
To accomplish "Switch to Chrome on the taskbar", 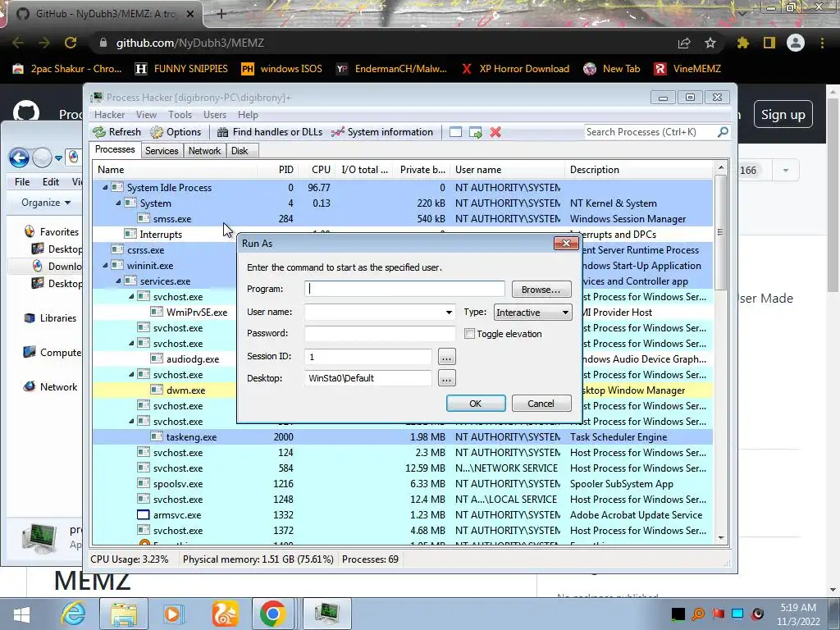I will 272,614.
